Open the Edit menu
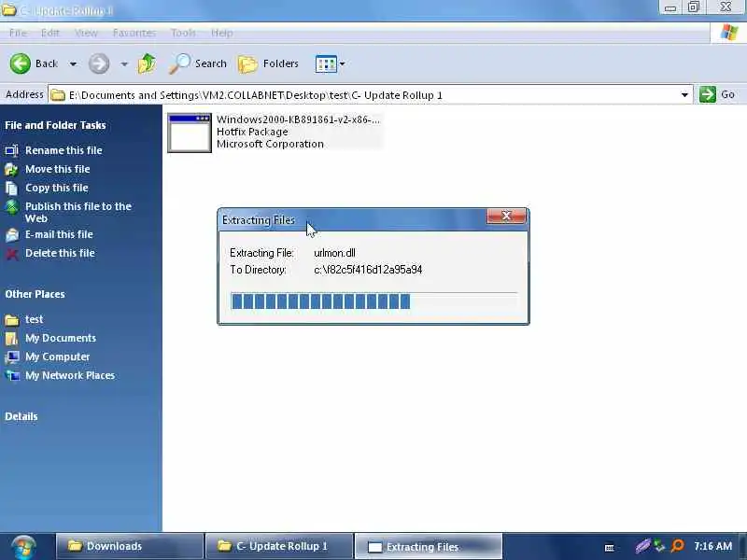The height and width of the screenshot is (560, 747). (x=50, y=33)
